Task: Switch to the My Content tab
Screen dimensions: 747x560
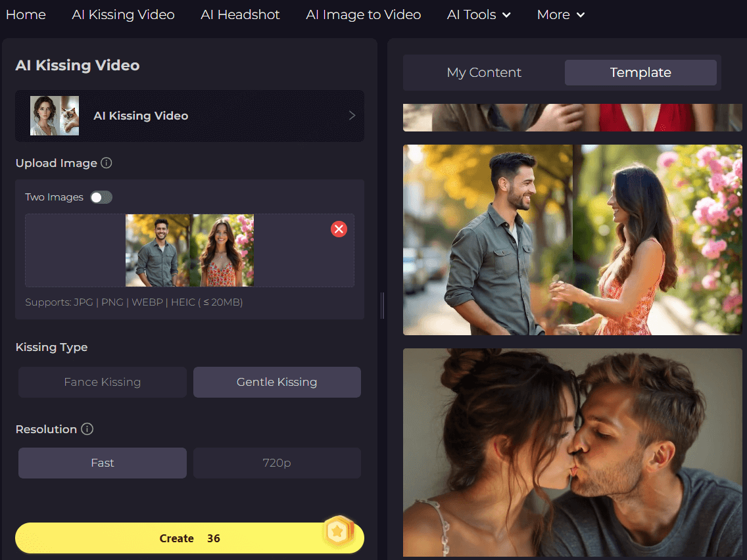Action: 484,72
